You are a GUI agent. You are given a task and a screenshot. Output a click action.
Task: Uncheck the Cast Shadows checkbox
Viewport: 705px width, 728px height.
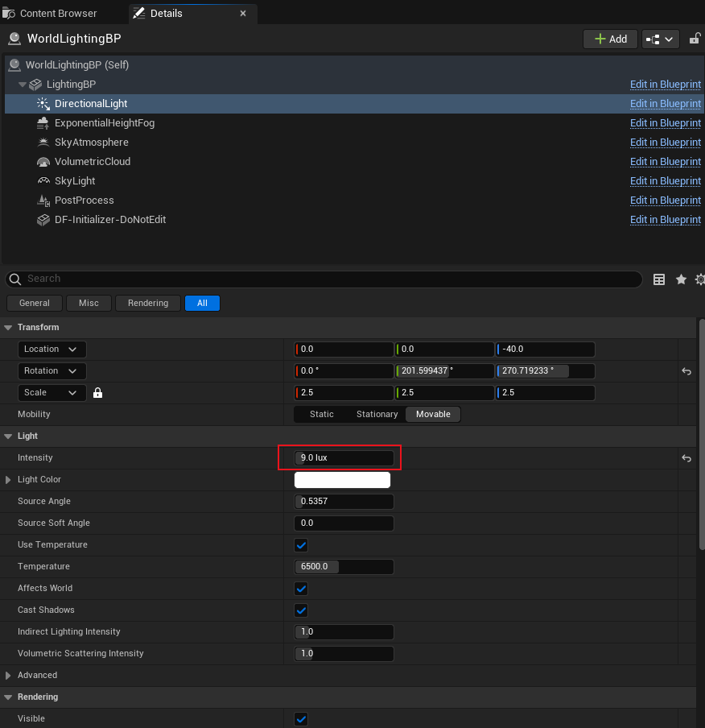[x=302, y=610]
